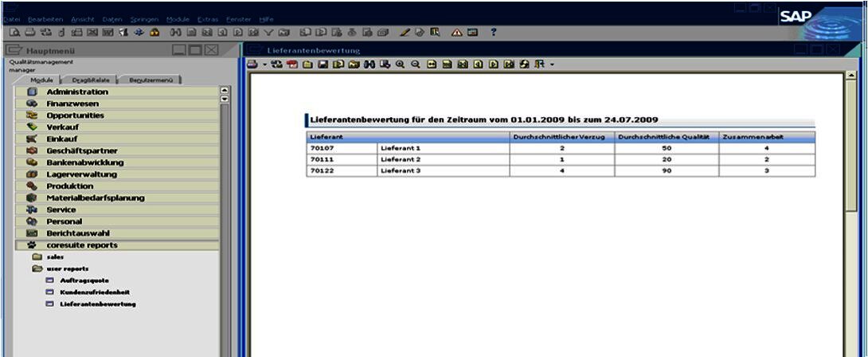Open the dropdown arrow at the report toolbar end
This screenshot has width=868, height=357.
tap(552, 65)
